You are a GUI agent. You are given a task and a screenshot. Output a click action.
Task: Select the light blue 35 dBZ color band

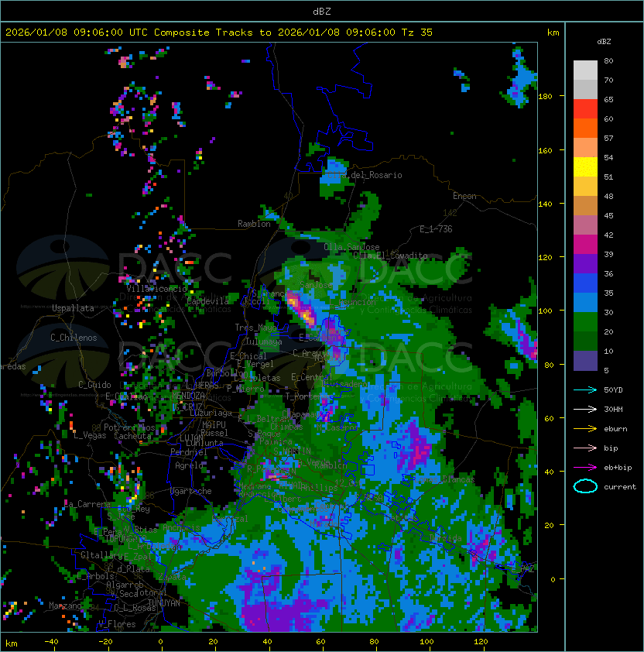point(585,302)
